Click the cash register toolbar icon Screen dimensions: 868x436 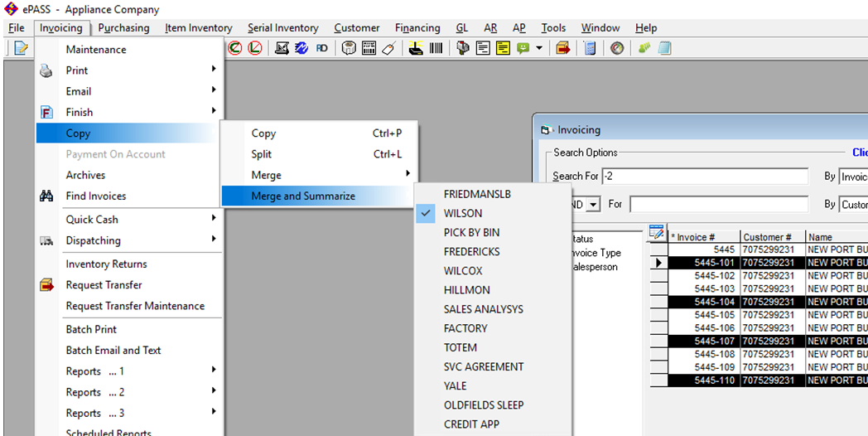(369, 48)
